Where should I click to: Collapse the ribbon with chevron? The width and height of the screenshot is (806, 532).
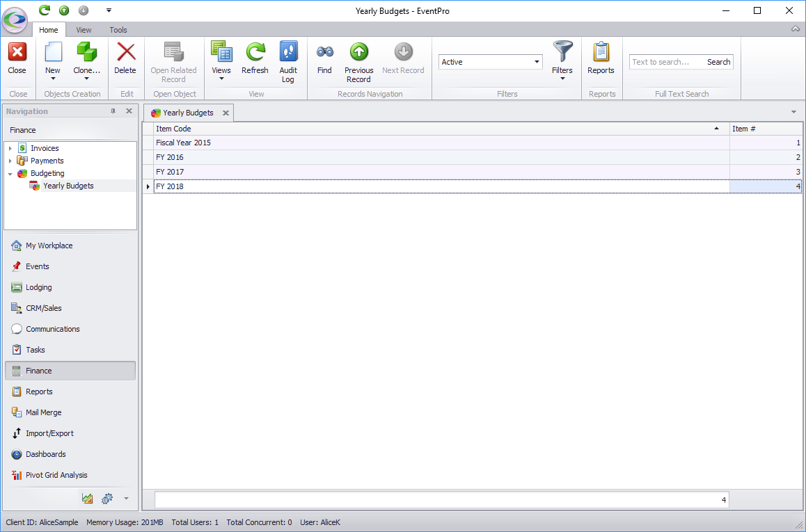point(795,29)
